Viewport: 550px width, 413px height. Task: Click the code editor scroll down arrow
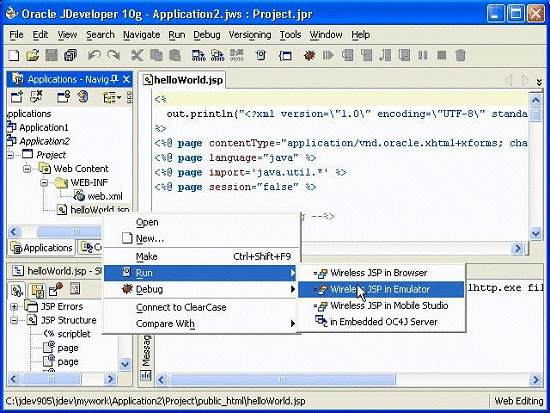click(x=536, y=233)
